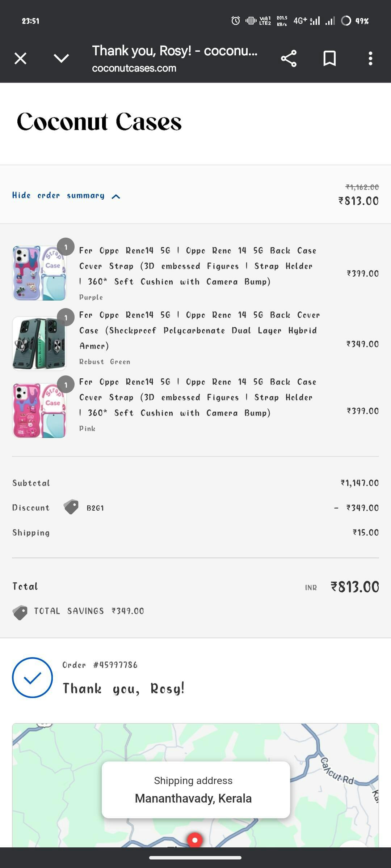Close the browser custom tab

pyautogui.click(x=21, y=58)
